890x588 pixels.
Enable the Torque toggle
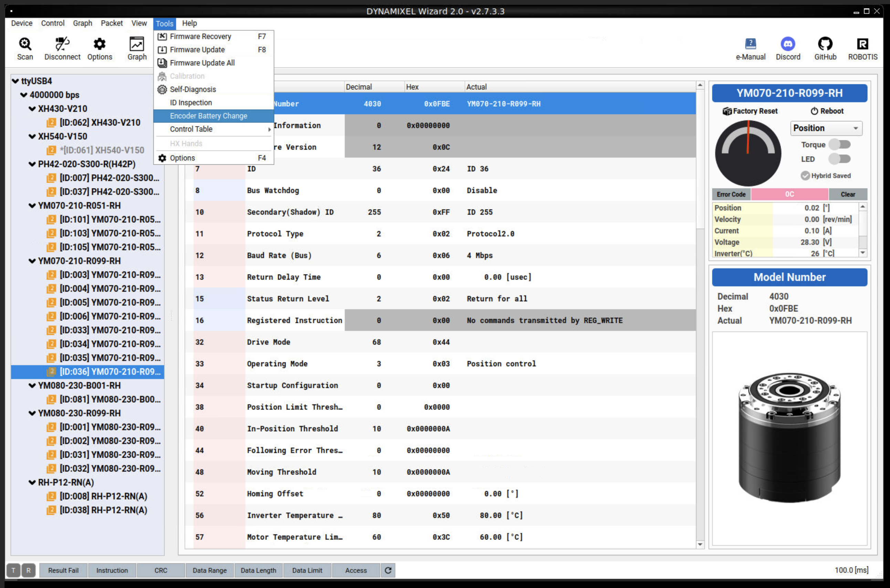(840, 145)
